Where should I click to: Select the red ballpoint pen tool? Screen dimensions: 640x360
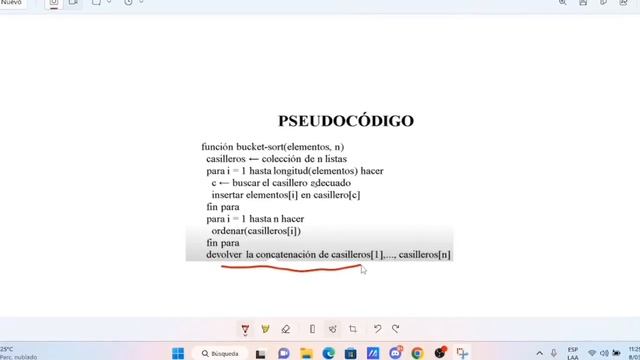245,329
